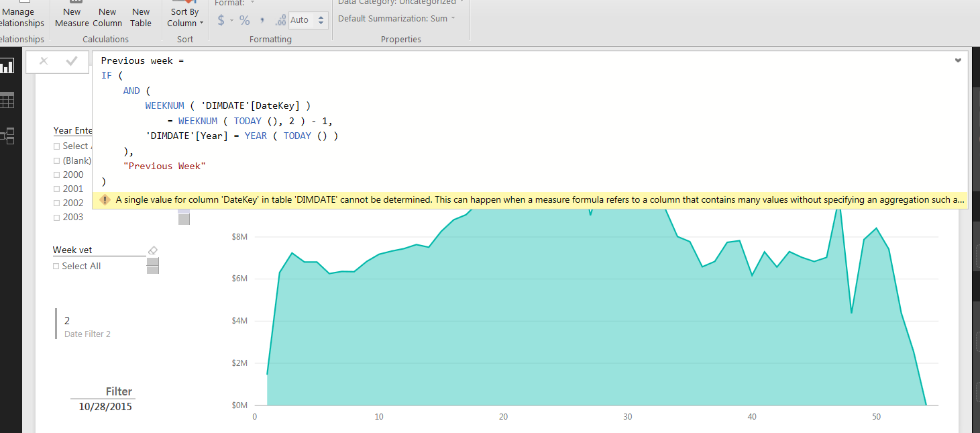Check the 2002 year checkbox
Viewport: 980px width, 433px height.
[57, 203]
